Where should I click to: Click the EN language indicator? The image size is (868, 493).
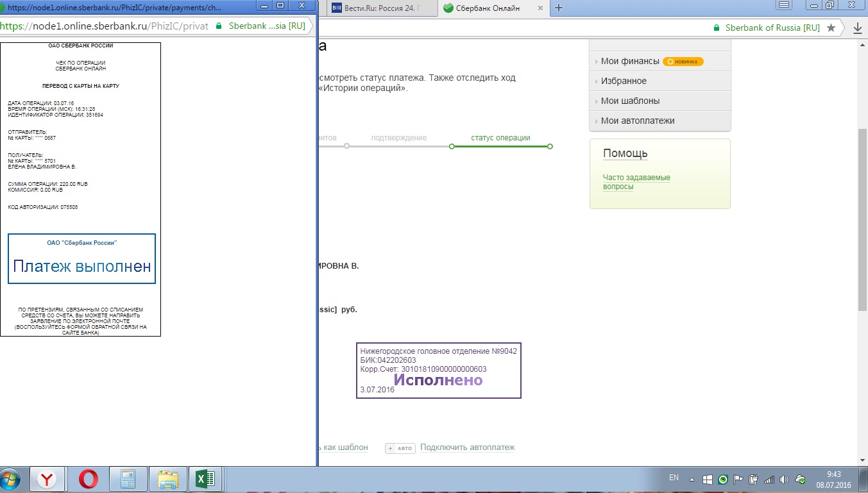(x=674, y=478)
